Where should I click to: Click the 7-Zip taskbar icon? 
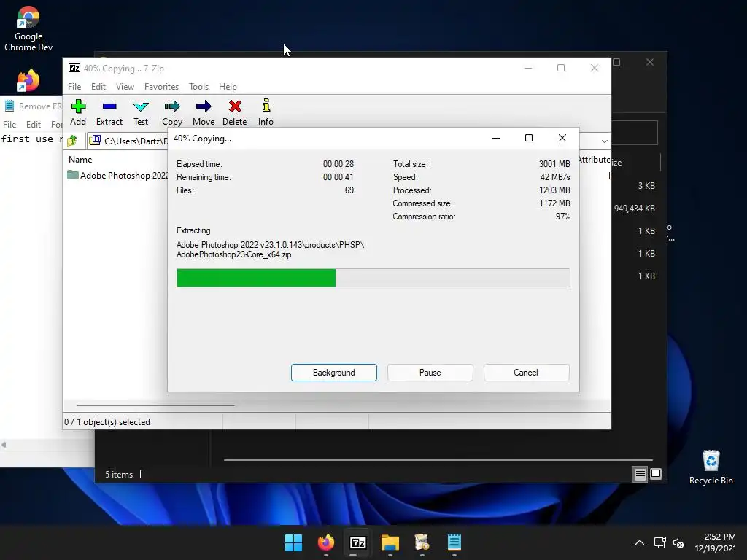click(x=357, y=542)
